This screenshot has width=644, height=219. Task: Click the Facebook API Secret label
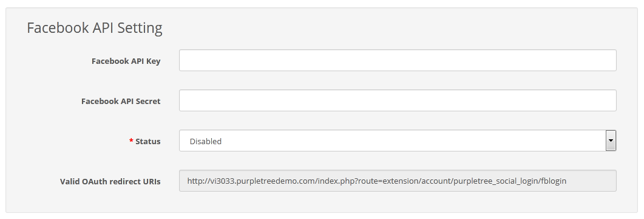121,101
